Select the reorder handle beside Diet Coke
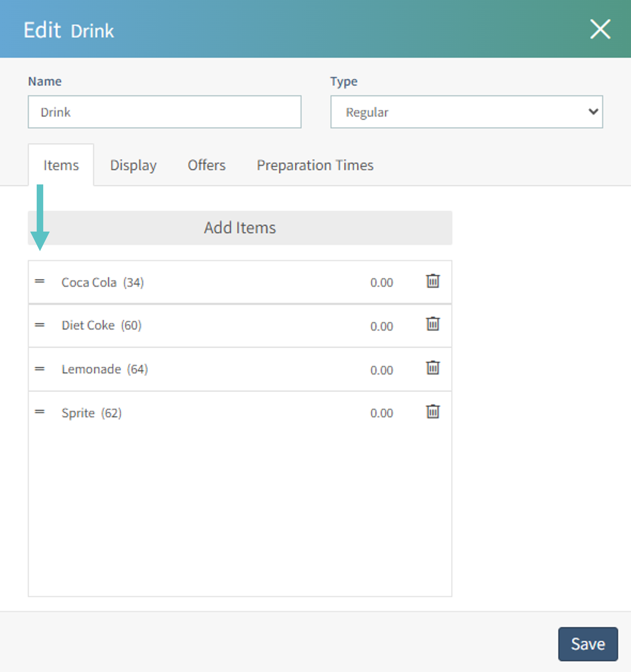631x672 pixels. coord(40,325)
